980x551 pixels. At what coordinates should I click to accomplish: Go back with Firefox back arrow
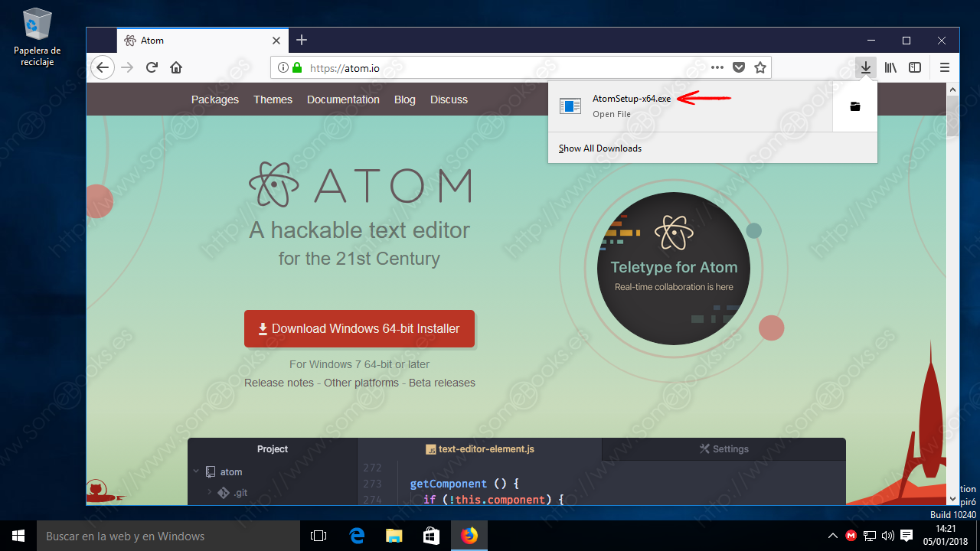click(103, 67)
